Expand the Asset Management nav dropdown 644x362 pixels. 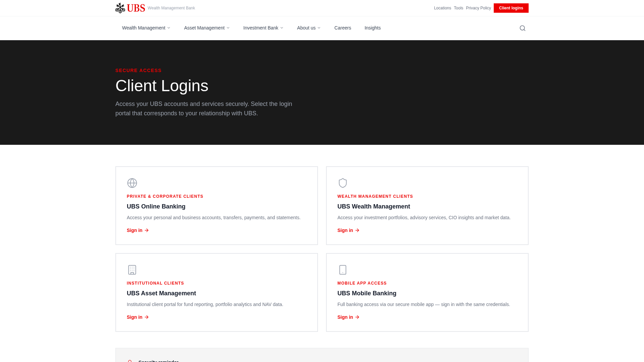[x=207, y=28]
